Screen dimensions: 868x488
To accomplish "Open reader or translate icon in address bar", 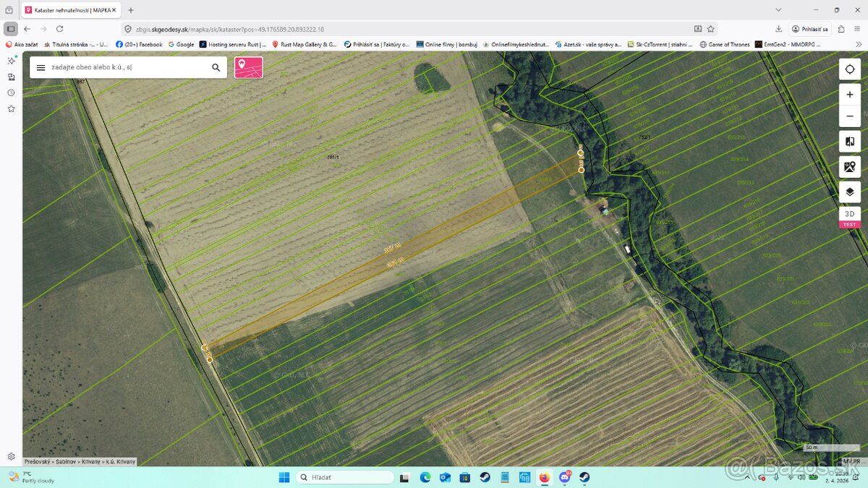I will (698, 29).
